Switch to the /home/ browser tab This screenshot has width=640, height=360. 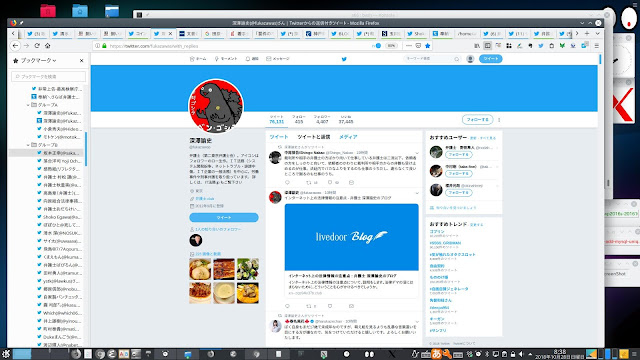(467, 33)
